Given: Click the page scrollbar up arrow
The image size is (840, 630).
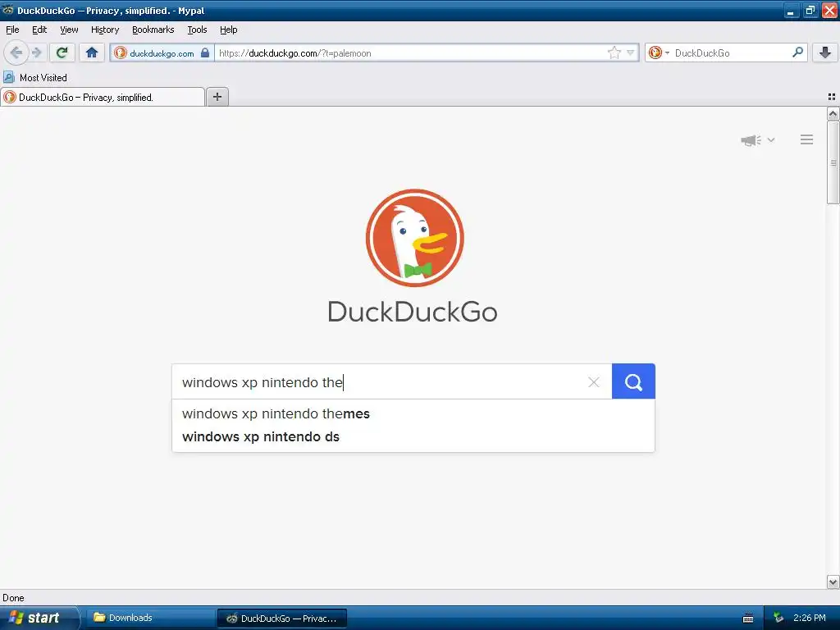Looking at the screenshot, I should click(x=833, y=113).
